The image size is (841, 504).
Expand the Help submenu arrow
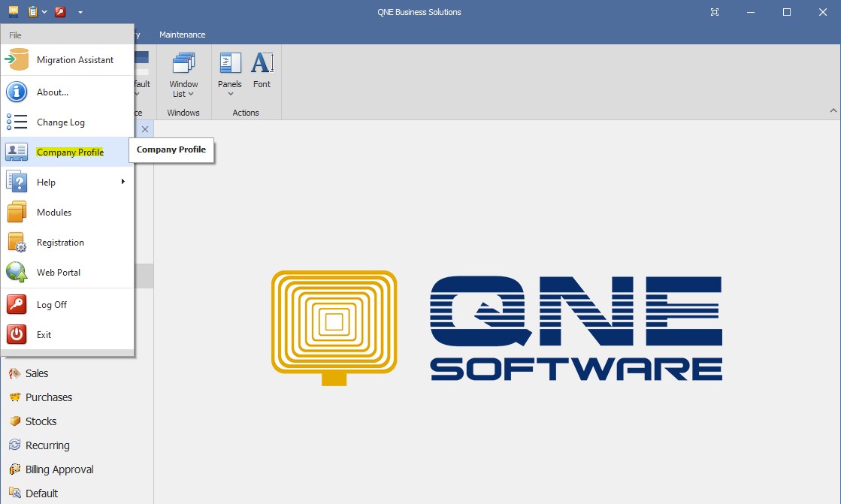pyautogui.click(x=123, y=182)
